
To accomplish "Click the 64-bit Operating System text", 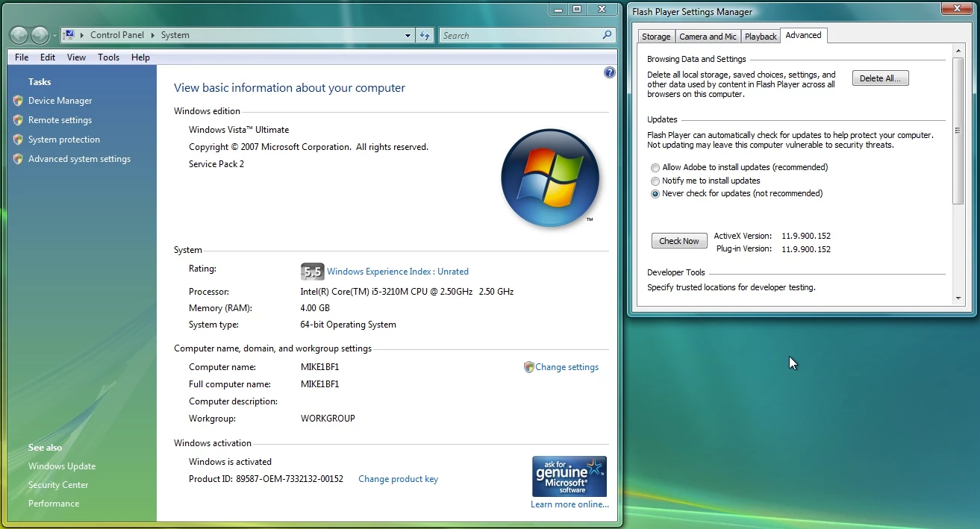I will click(x=349, y=325).
